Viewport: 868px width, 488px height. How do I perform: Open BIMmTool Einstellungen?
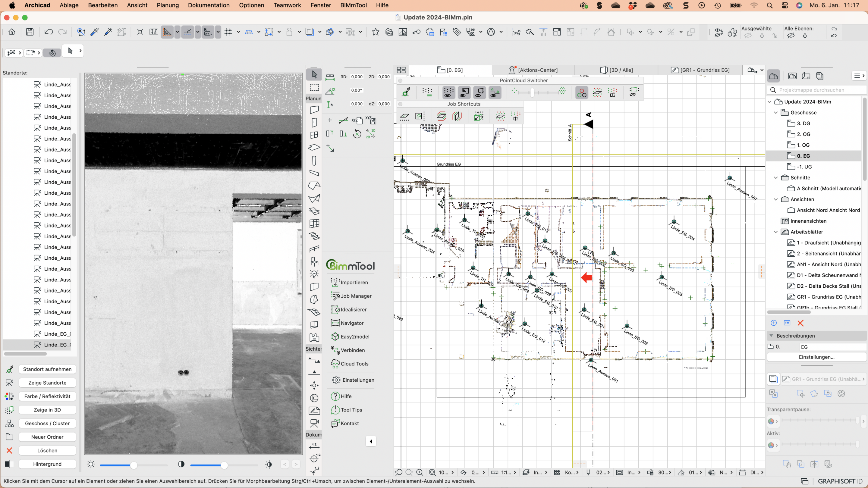coord(353,380)
